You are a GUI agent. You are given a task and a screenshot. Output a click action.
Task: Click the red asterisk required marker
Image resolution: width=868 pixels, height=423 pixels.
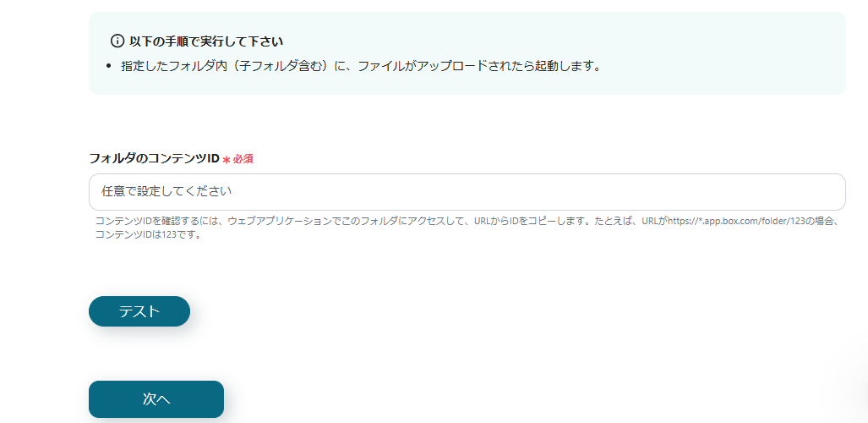pyautogui.click(x=227, y=160)
